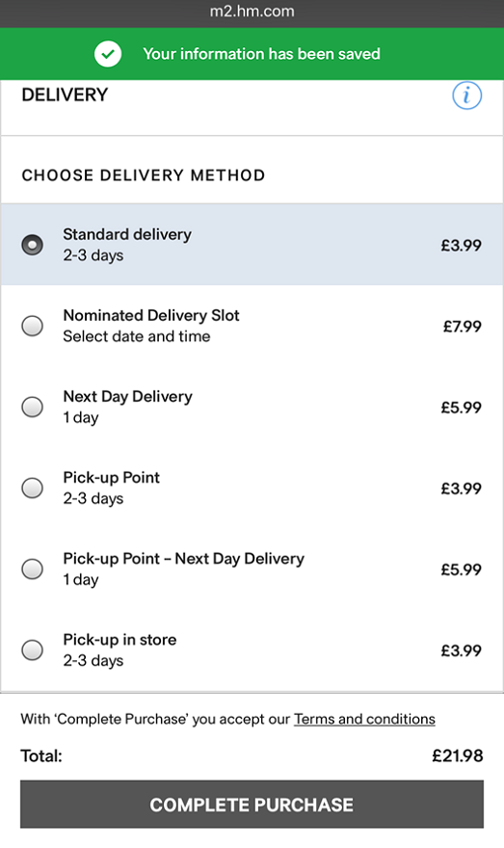The width and height of the screenshot is (504, 848).
Task: Tap the green checkmark saved icon
Action: 108,54
